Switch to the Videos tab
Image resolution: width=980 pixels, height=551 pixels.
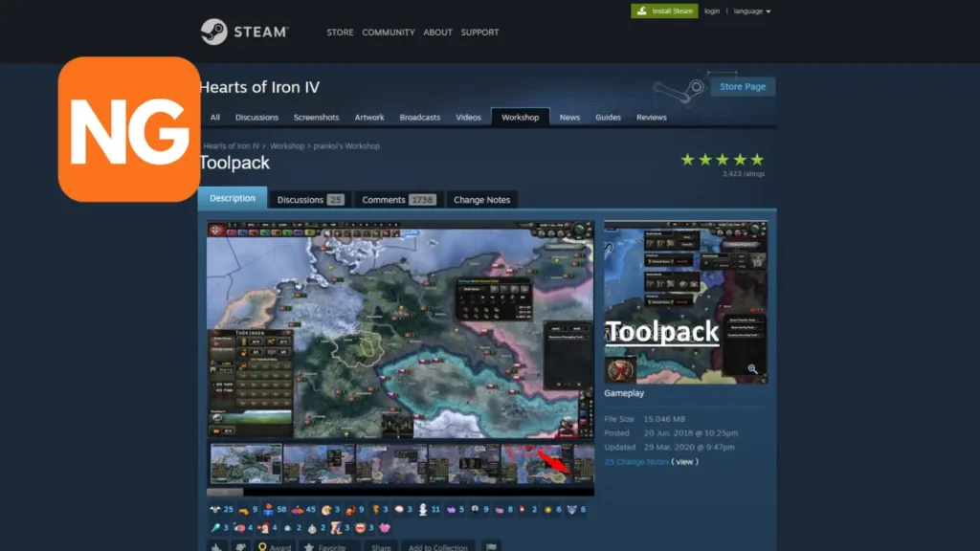[x=468, y=118]
